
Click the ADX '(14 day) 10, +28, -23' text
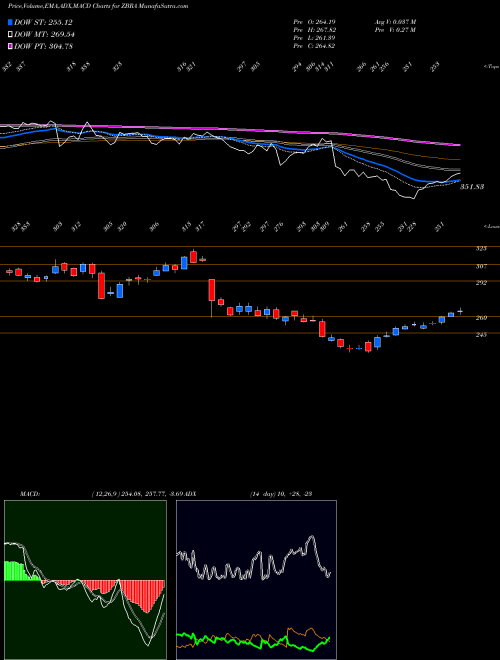[x=280, y=493]
